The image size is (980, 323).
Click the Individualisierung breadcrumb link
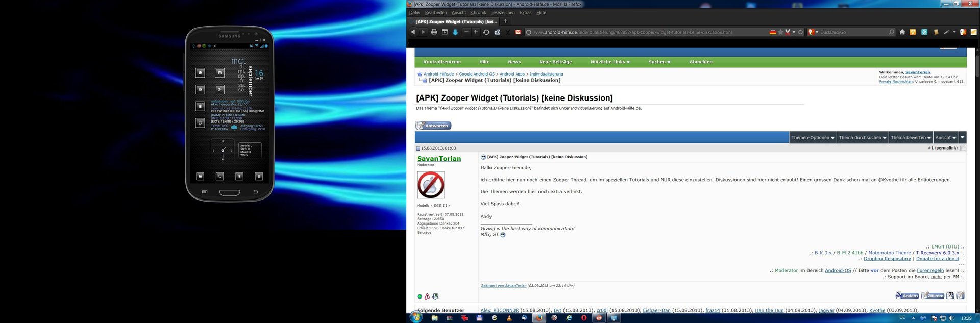point(547,74)
